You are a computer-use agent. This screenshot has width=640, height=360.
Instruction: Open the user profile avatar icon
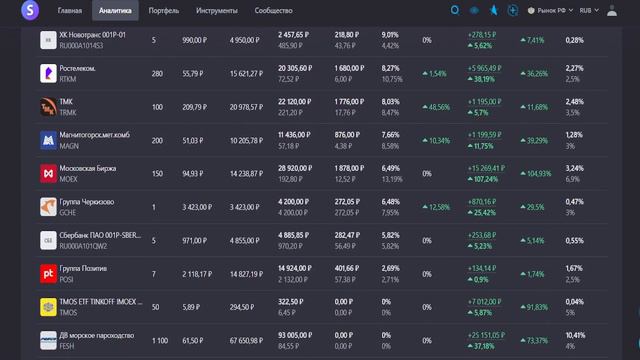pos(611,11)
